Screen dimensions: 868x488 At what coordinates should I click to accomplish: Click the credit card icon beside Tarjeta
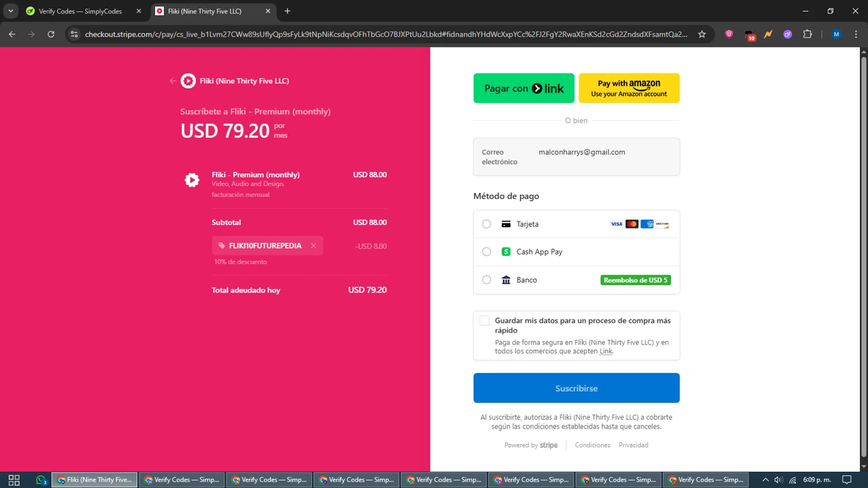point(506,224)
